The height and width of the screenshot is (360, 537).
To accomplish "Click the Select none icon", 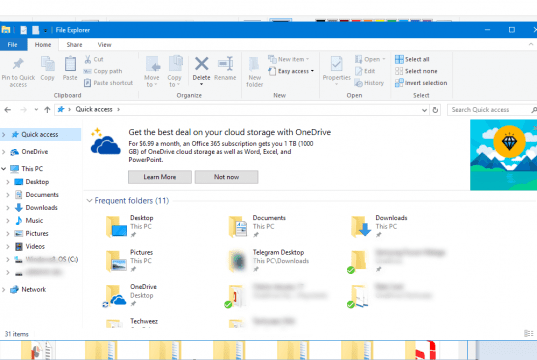I will [x=399, y=71].
